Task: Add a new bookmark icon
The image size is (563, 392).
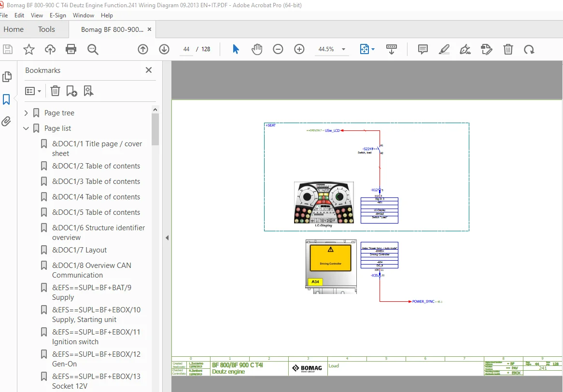Action: click(x=71, y=91)
